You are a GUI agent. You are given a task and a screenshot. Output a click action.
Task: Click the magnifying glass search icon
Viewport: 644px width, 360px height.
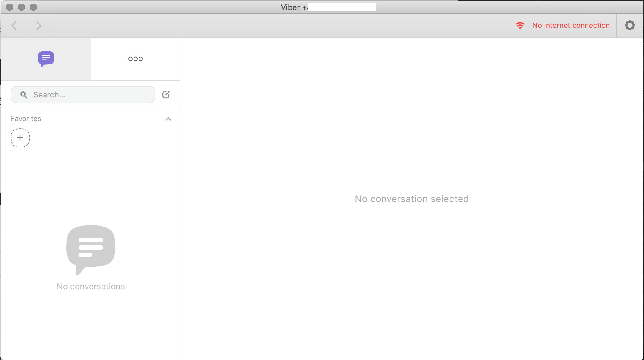tap(24, 95)
